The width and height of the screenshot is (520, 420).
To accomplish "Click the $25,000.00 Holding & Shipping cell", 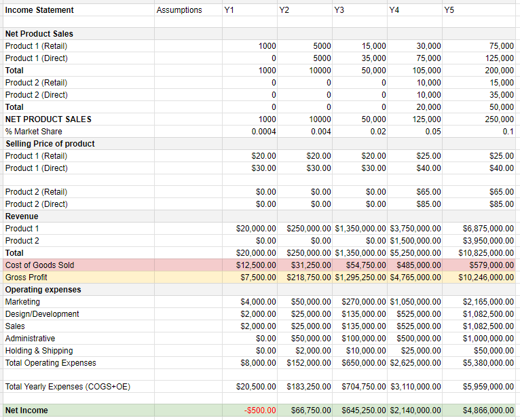I will coord(415,351).
